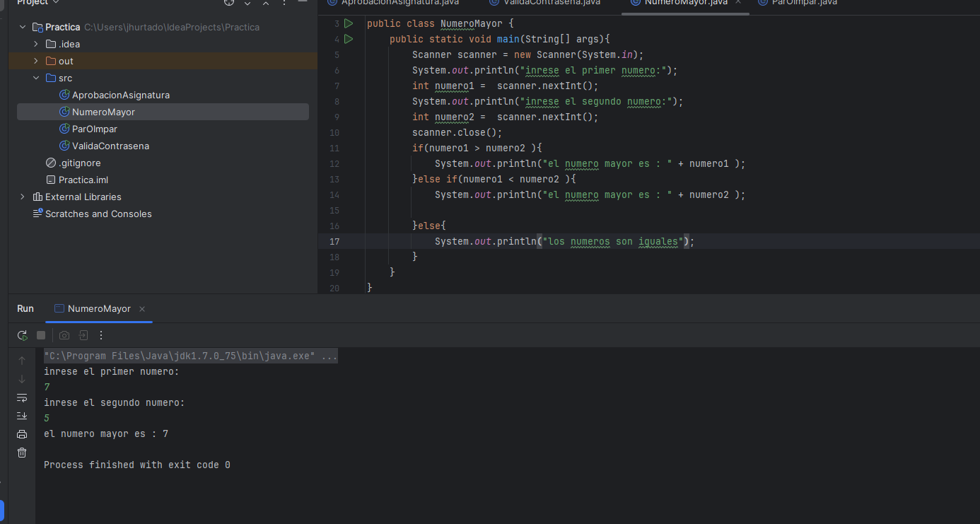This screenshot has height=524, width=980.
Task: Open the Run toolbar more-options dots
Action: (101, 335)
